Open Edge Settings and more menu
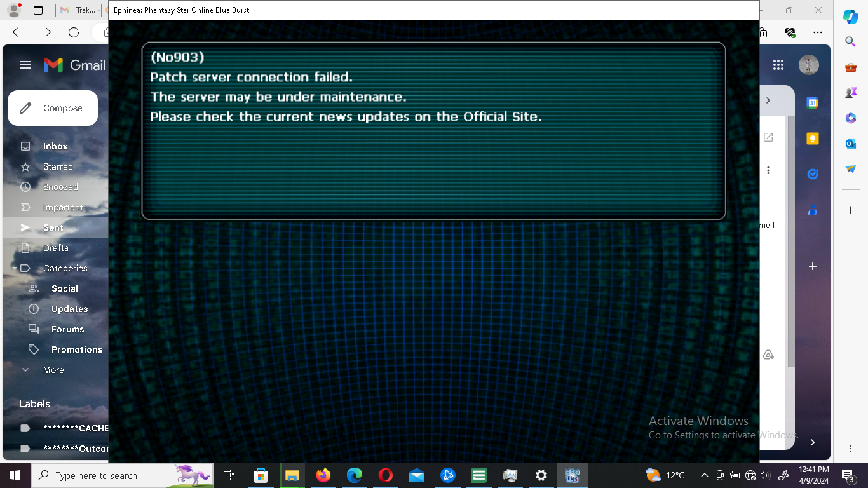The height and width of the screenshot is (488, 868). [x=818, y=32]
